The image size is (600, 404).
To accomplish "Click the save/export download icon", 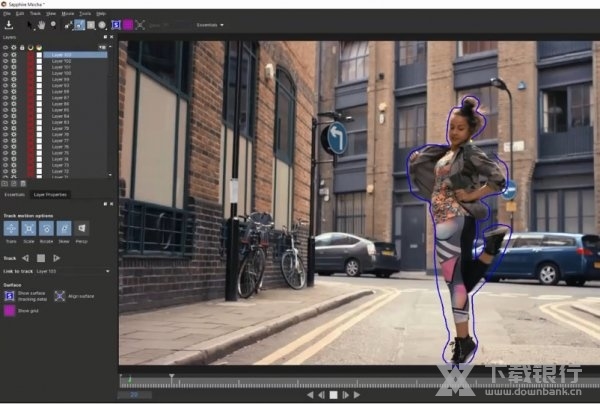I will 8,24.
